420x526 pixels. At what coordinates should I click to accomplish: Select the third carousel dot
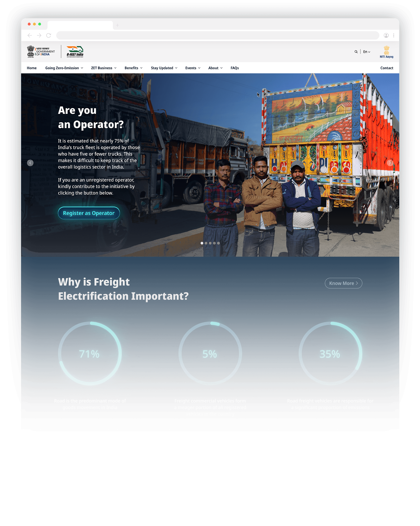pyautogui.click(x=210, y=243)
